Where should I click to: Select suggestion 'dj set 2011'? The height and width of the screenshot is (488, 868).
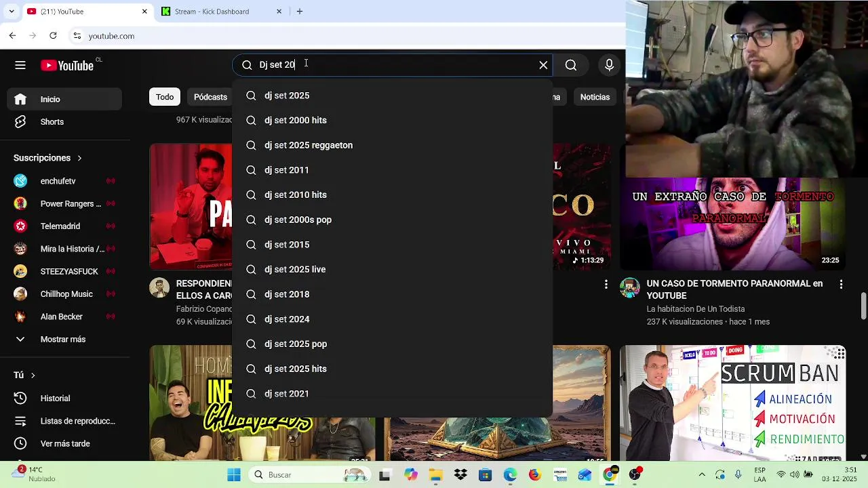[x=393, y=170]
